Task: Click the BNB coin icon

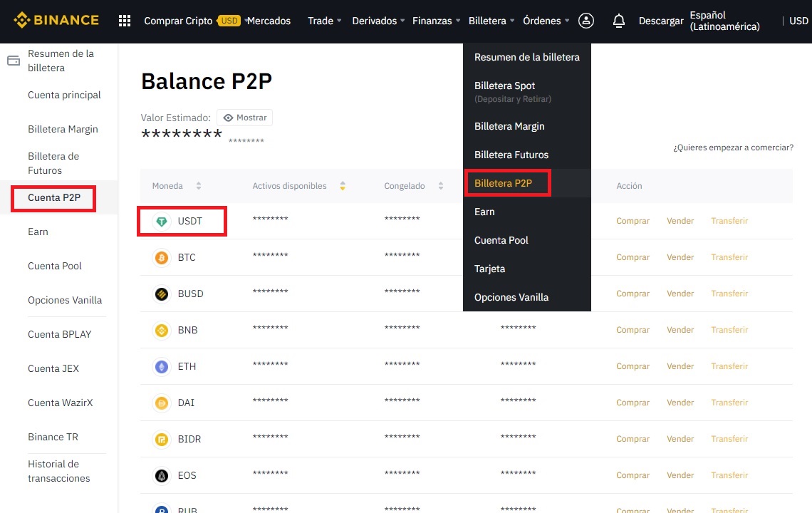Action: click(162, 330)
